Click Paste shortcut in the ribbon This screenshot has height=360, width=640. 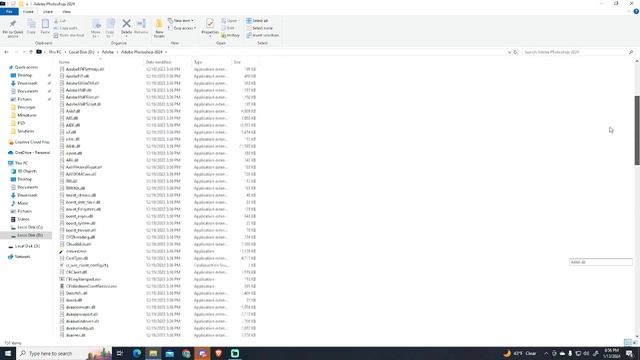point(69,36)
